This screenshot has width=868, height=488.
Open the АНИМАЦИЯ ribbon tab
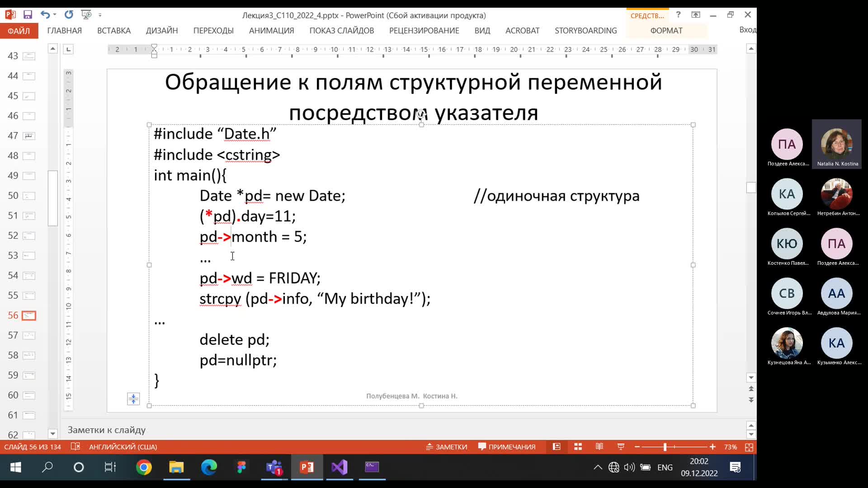pos(272,31)
